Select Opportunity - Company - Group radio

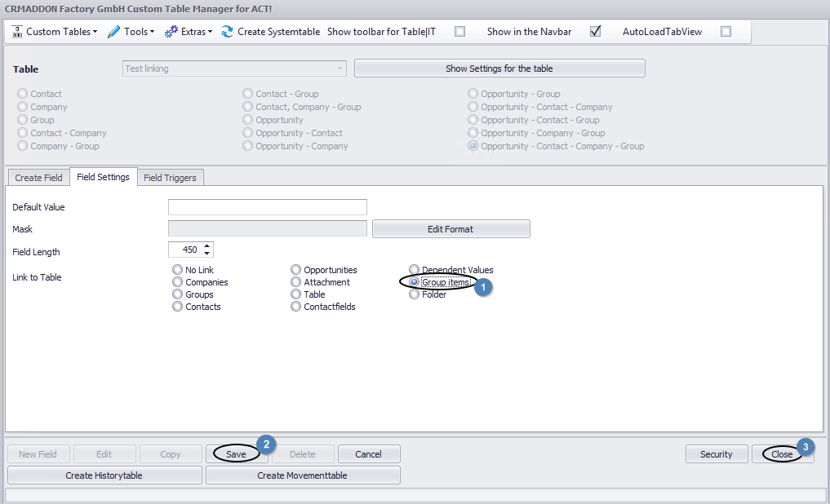[473, 133]
